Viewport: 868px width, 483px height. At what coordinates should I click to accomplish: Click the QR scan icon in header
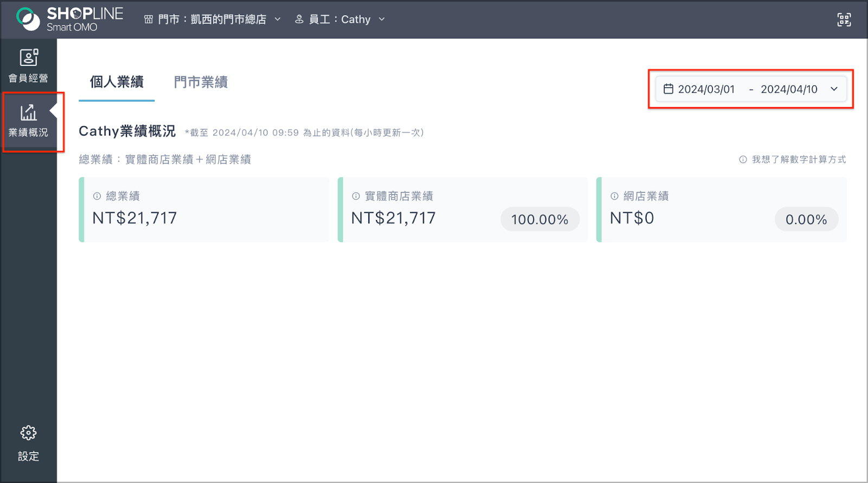coord(844,20)
